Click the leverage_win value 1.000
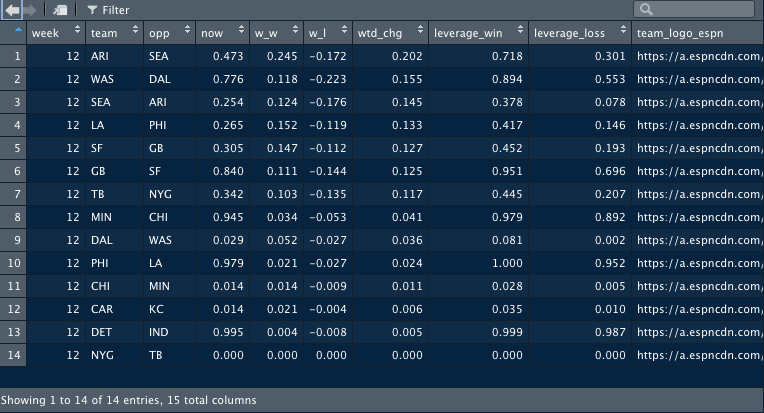Screen dimensions: 764x413 (507, 263)
